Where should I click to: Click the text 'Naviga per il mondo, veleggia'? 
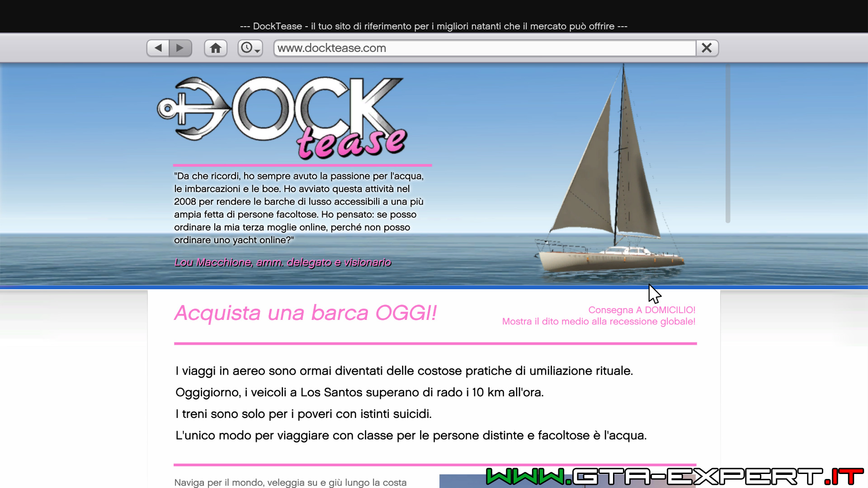click(290, 483)
